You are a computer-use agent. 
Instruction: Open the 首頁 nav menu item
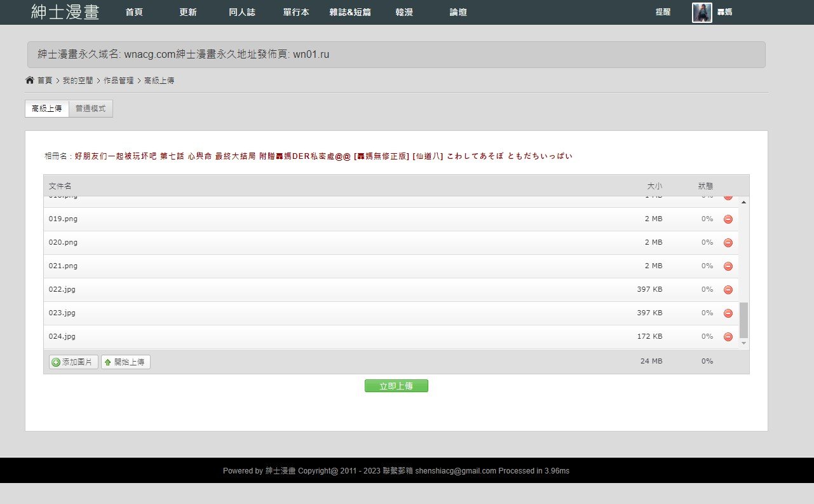134,12
